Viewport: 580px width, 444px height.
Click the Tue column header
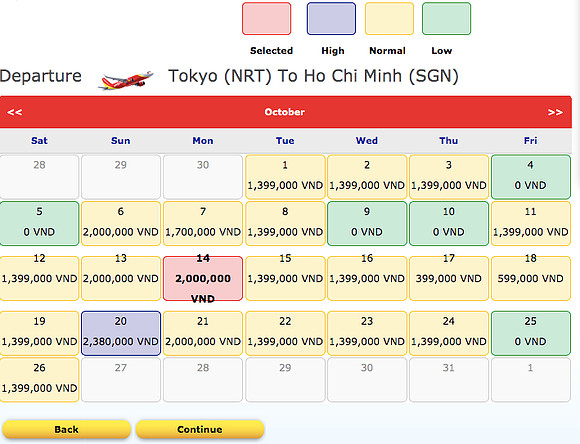(x=285, y=141)
